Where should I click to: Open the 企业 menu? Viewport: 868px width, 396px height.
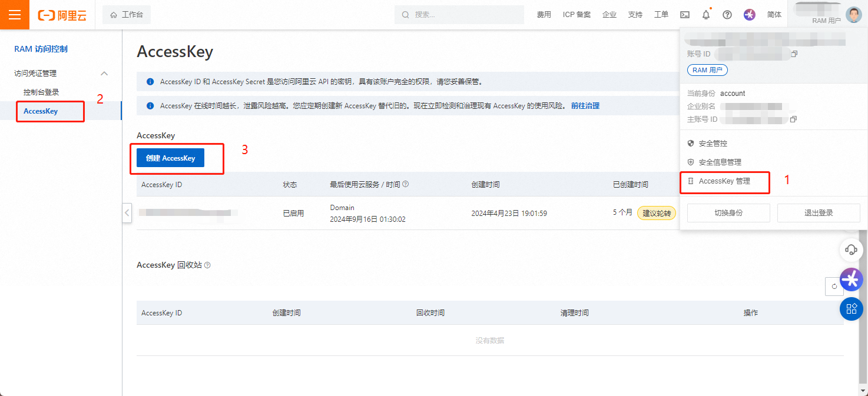tap(609, 15)
